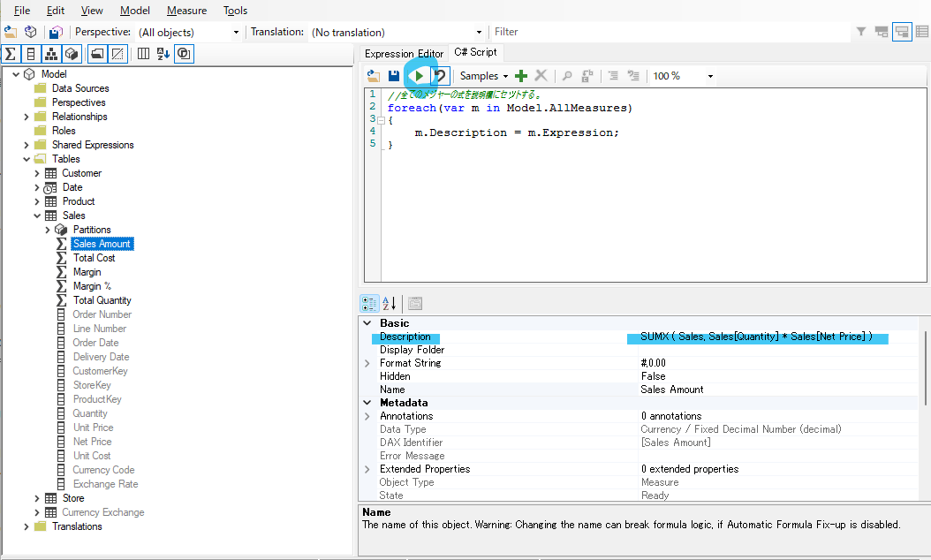Run the C# script with green play button
This screenshot has width=931, height=560.
coord(419,76)
